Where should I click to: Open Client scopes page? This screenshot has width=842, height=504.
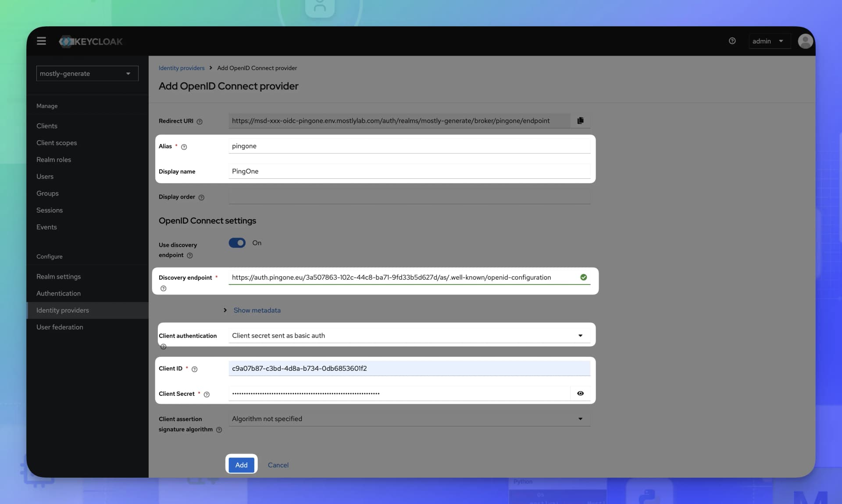[x=57, y=142]
